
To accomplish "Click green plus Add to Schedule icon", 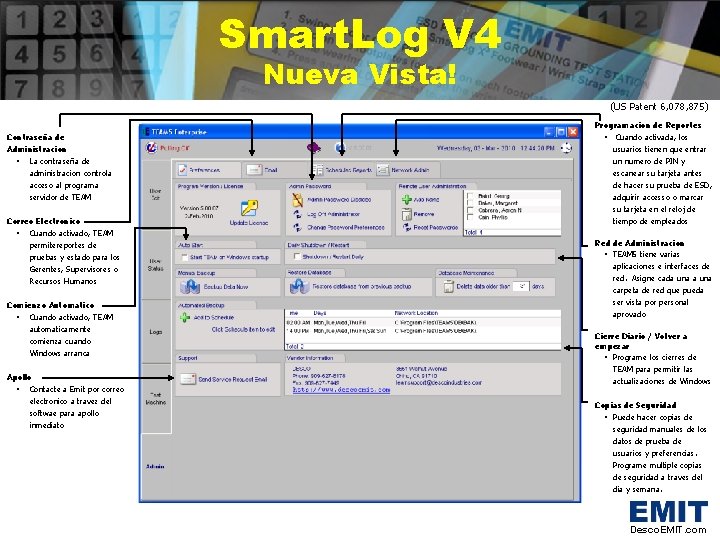I will point(185,317).
